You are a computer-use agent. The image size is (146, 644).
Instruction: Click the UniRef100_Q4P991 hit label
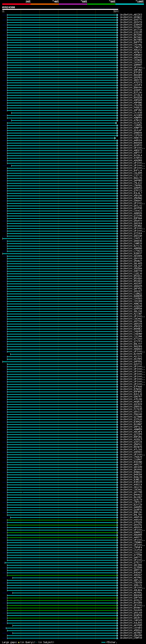[x=131, y=362]
